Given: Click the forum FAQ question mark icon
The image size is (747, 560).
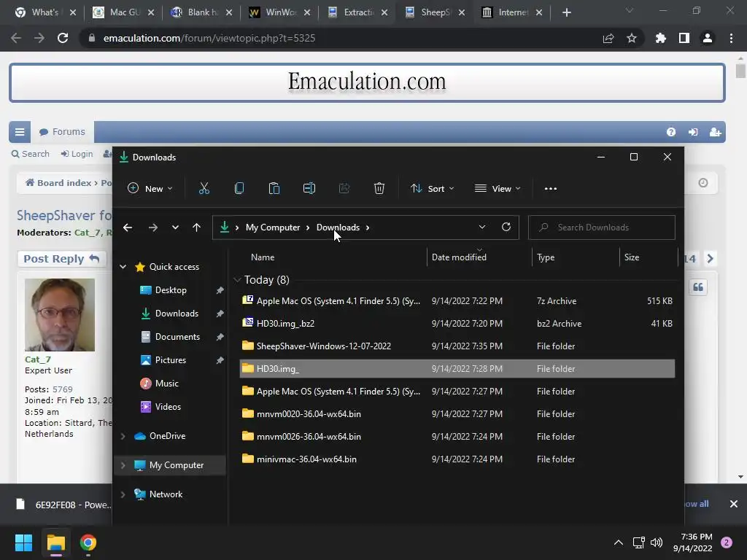Looking at the screenshot, I should 671,132.
